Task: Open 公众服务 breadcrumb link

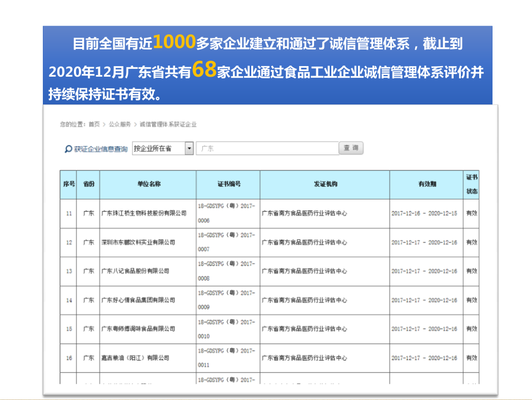Action: [x=120, y=124]
